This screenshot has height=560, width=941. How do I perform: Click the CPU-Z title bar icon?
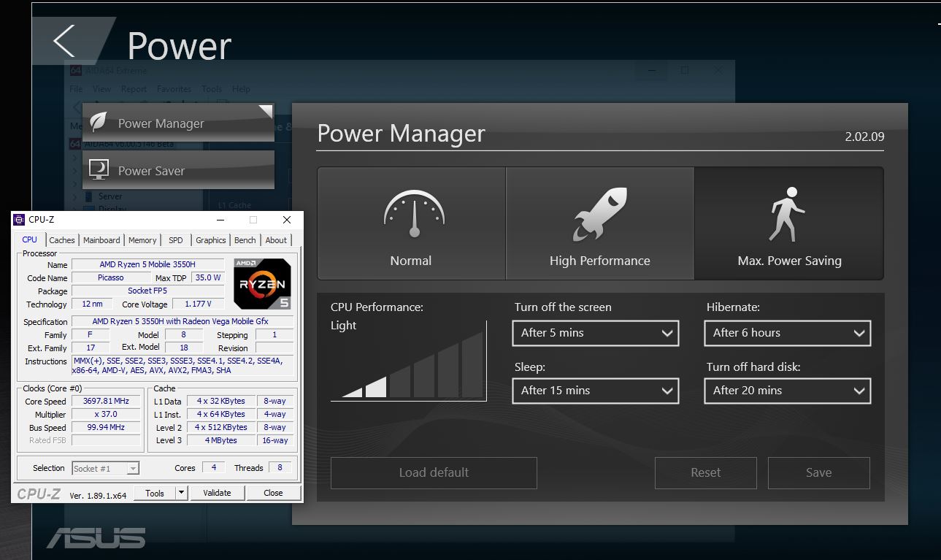20,220
